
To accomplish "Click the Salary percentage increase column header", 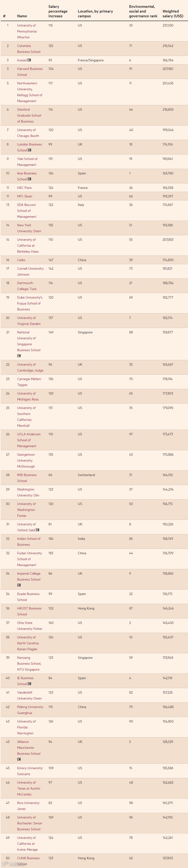I will [58, 11].
